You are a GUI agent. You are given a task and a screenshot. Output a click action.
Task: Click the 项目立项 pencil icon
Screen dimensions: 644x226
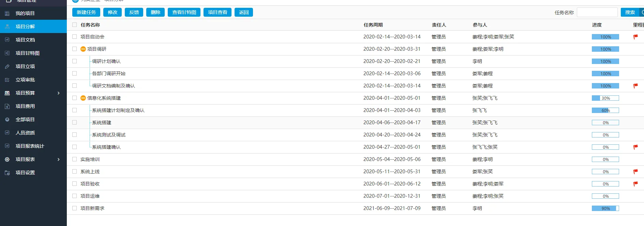point(7,66)
